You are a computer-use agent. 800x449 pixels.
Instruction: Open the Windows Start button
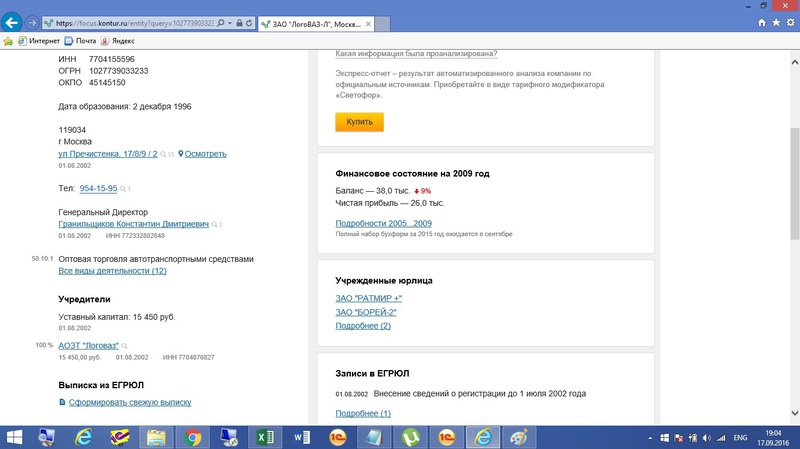click(14, 438)
